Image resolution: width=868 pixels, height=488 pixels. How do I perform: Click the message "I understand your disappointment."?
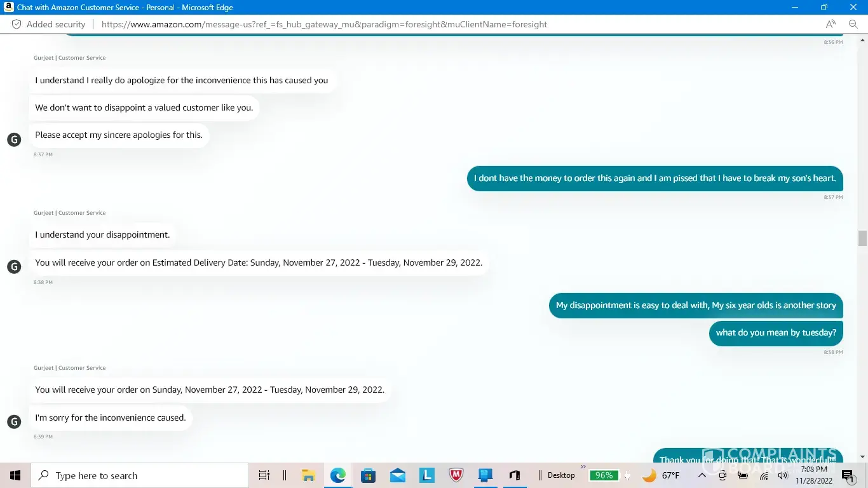point(102,234)
